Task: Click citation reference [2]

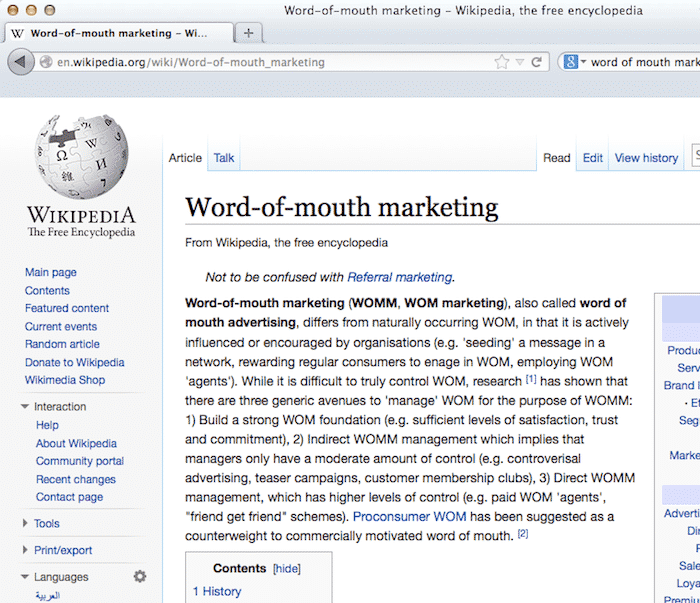Action: pos(523,533)
